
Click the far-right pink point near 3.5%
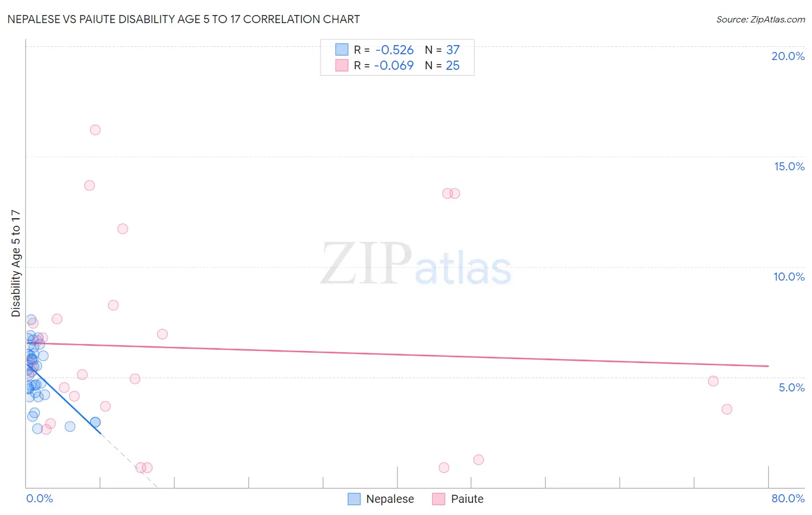coord(727,409)
